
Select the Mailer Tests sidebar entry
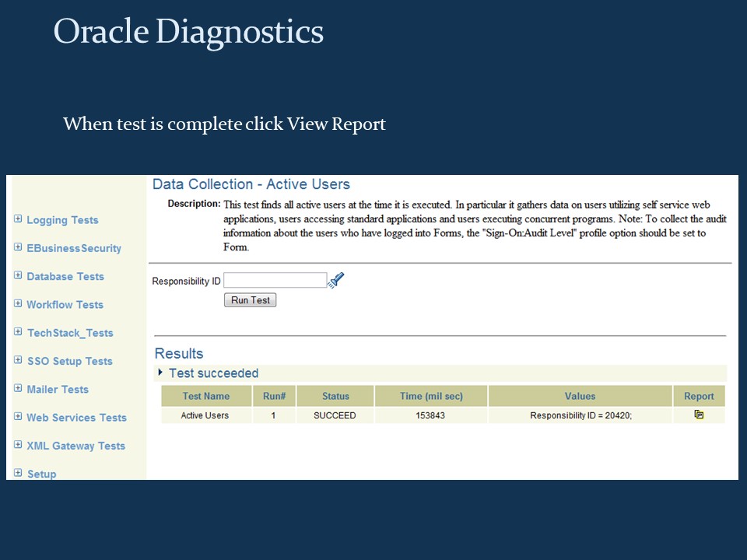pos(57,389)
